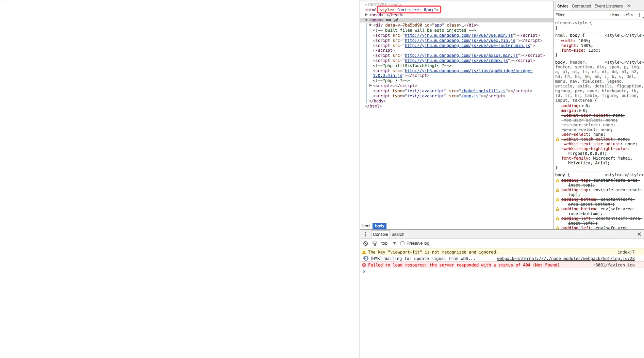The height and width of the screenshot is (358, 644).
Task: Expand the padding shorthand property
Action: [583, 106]
